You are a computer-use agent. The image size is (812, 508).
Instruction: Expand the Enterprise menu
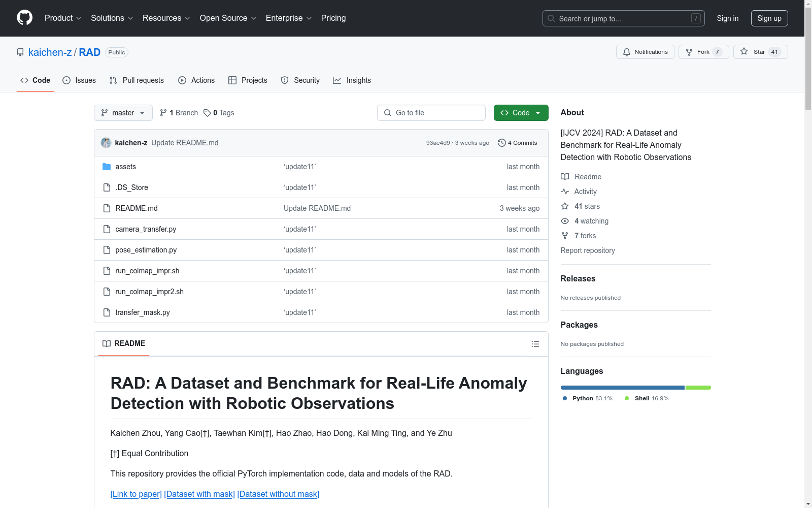pos(289,18)
